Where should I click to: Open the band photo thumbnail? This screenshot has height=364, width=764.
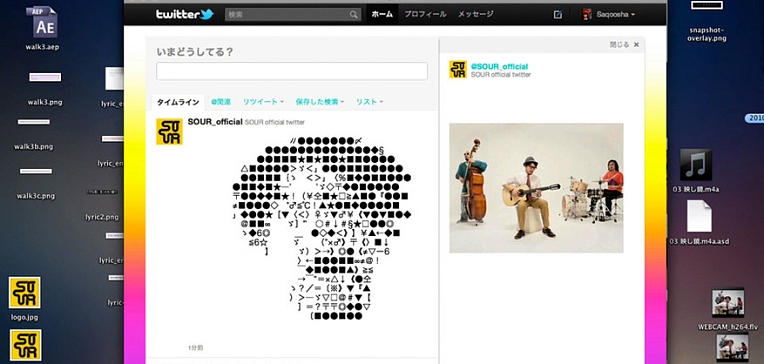tap(536, 188)
